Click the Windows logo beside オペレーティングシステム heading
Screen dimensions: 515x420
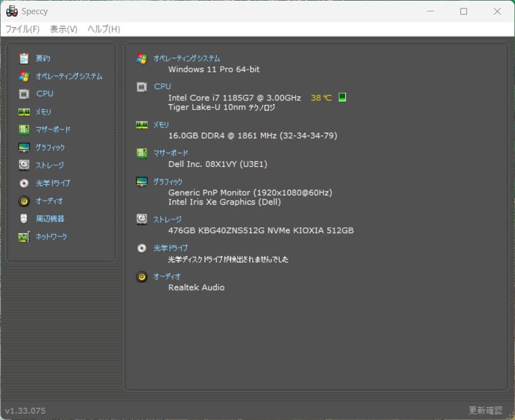141,58
